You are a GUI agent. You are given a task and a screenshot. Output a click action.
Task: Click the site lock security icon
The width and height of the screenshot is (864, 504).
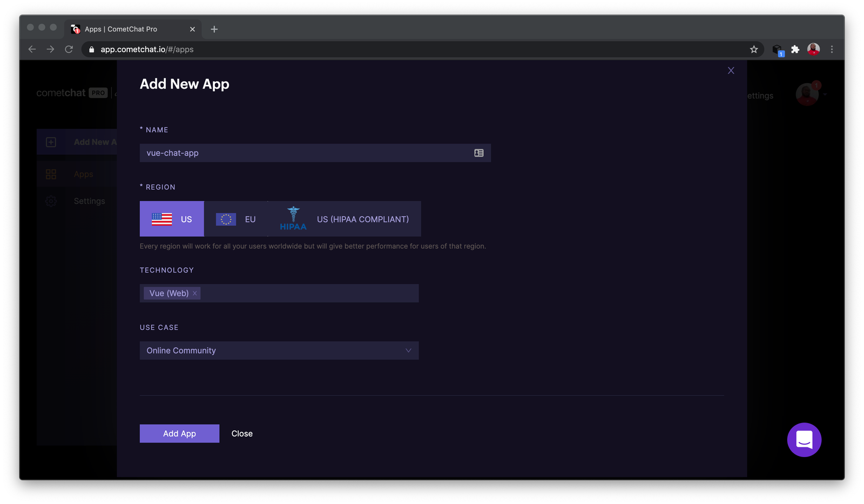coord(91,49)
